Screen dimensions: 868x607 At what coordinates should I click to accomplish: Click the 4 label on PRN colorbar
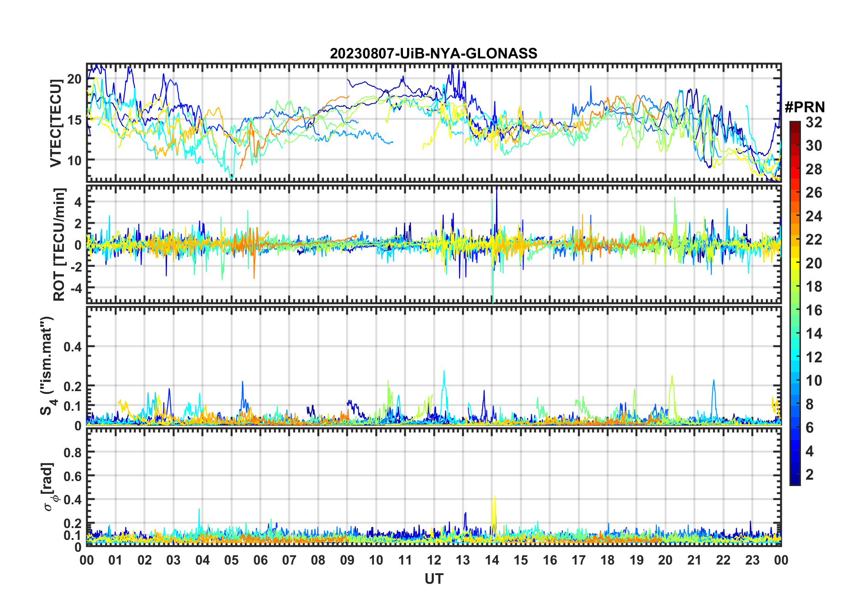810,451
